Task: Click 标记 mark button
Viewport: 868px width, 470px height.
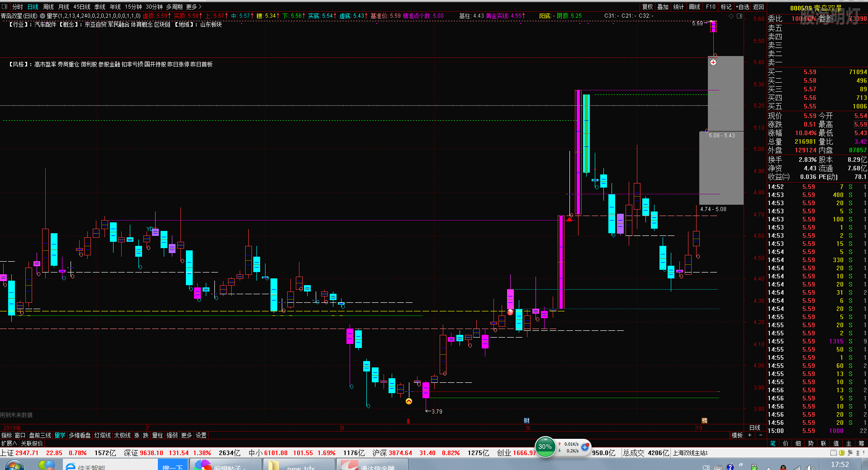Action: click(x=726, y=7)
